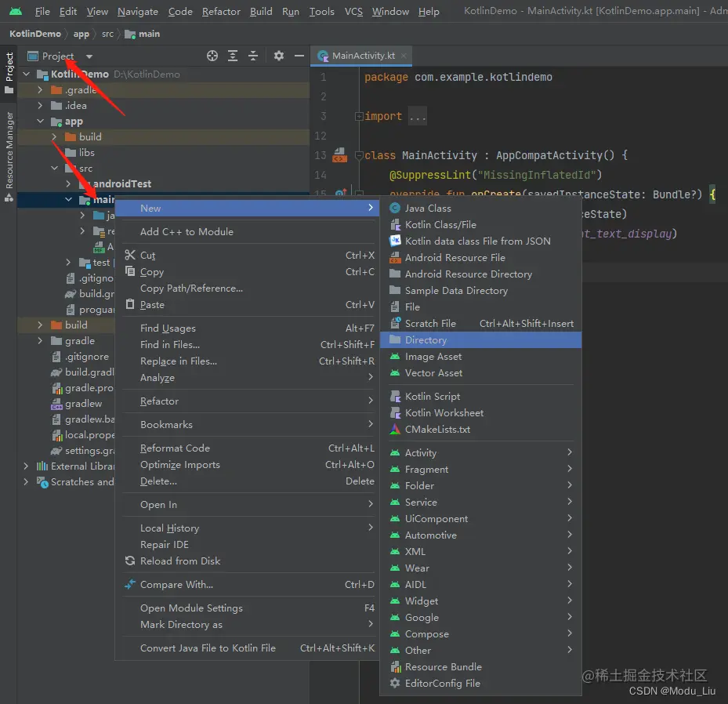Click the Expand All icon in Project panel

click(233, 56)
